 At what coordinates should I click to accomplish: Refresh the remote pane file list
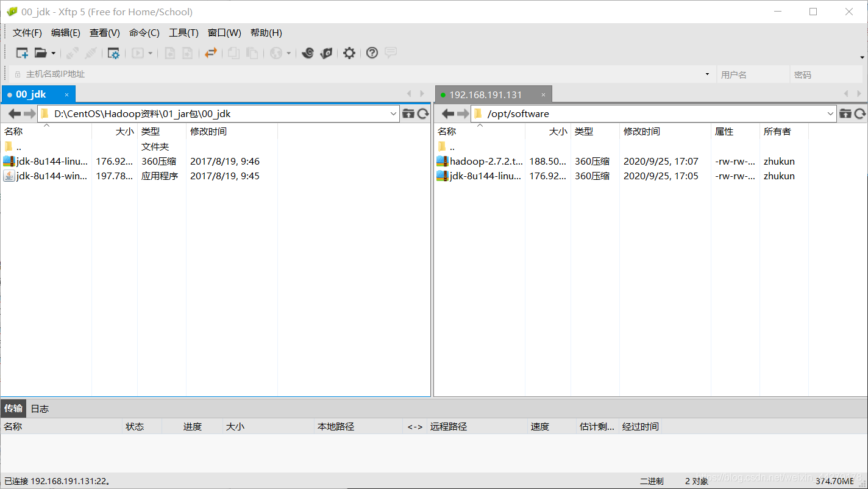coord(860,113)
